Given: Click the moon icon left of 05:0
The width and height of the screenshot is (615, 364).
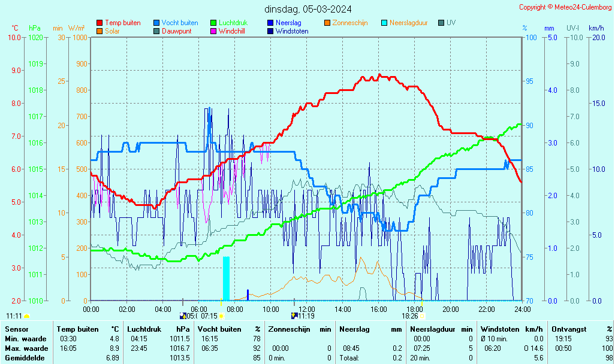Looking at the screenshot, I should [x=183, y=316].
